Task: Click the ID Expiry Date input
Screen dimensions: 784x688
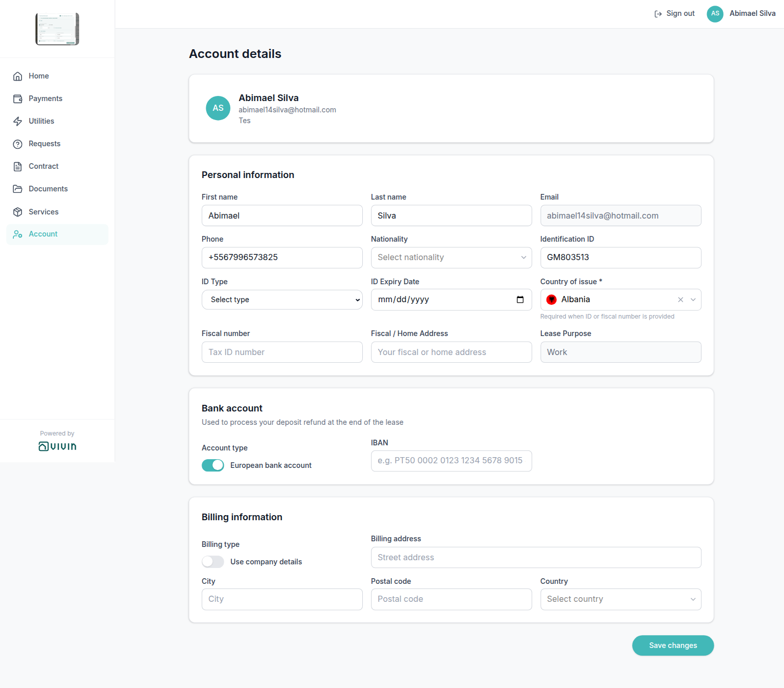Action: (452, 300)
